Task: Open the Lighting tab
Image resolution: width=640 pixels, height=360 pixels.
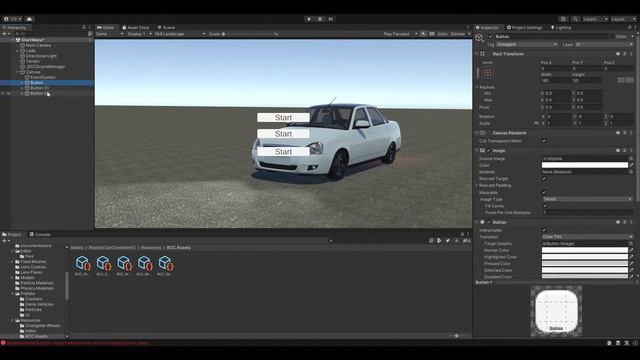Action: pyautogui.click(x=561, y=28)
